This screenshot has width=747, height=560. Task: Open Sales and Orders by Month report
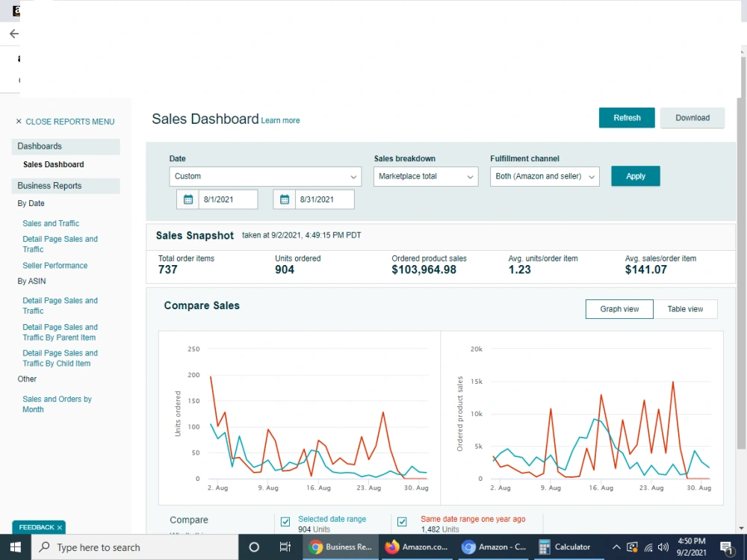(58, 404)
